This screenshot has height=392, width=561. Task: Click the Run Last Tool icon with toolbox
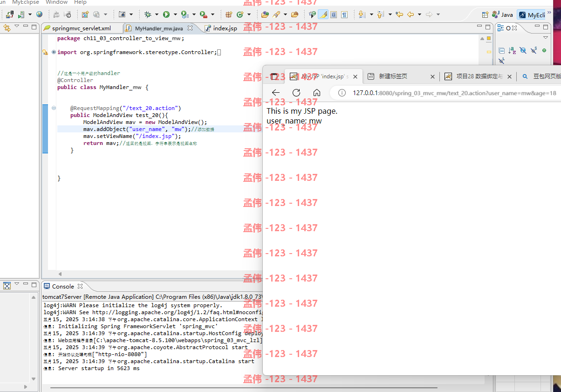tap(203, 14)
